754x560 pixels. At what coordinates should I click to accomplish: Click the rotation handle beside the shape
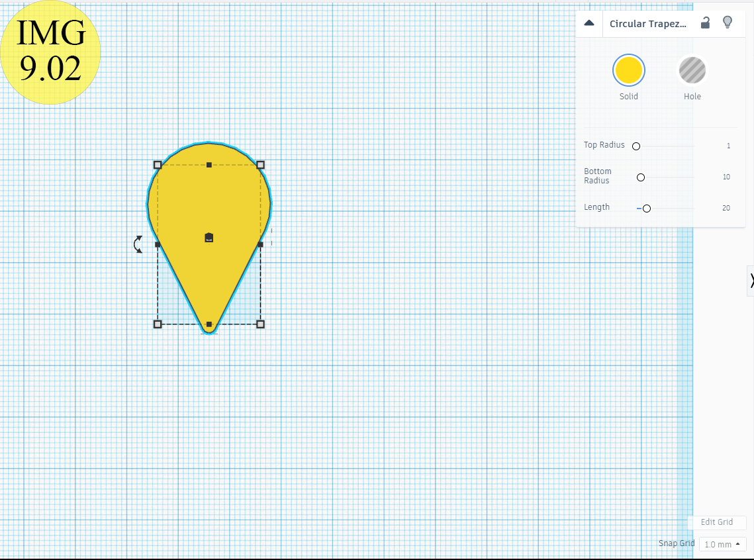point(138,244)
